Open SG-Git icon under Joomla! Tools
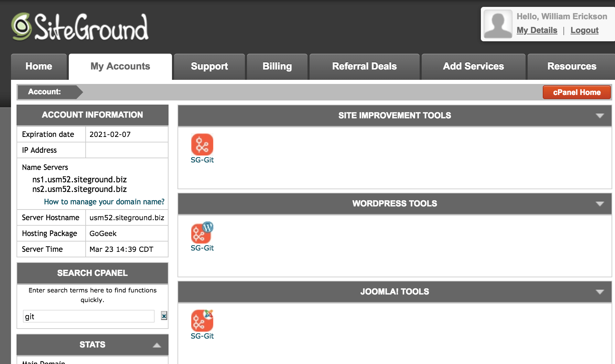 (x=202, y=321)
